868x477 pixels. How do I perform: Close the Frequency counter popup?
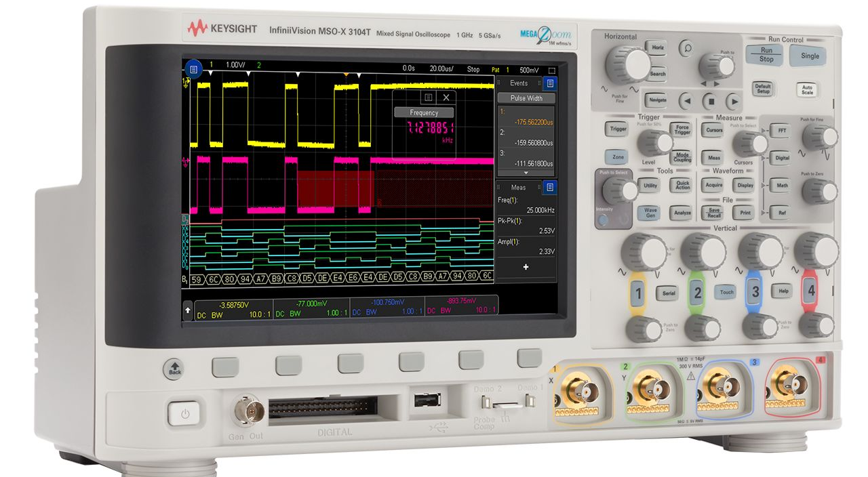(x=446, y=98)
